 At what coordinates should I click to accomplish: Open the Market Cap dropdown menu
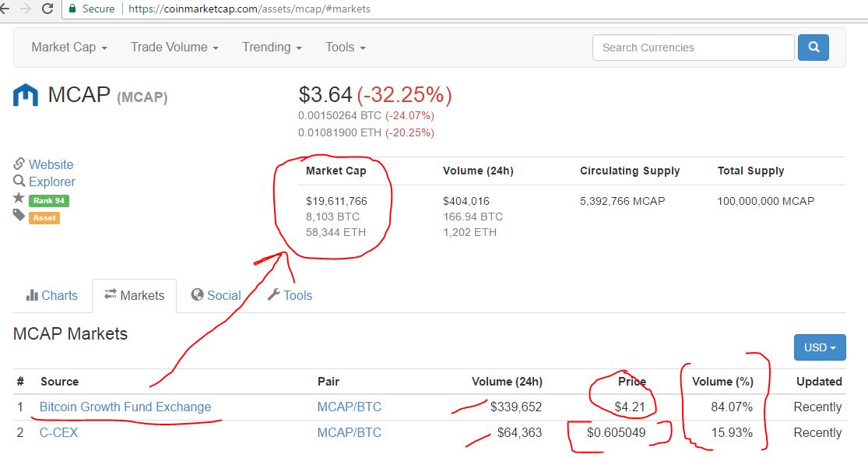point(69,47)
